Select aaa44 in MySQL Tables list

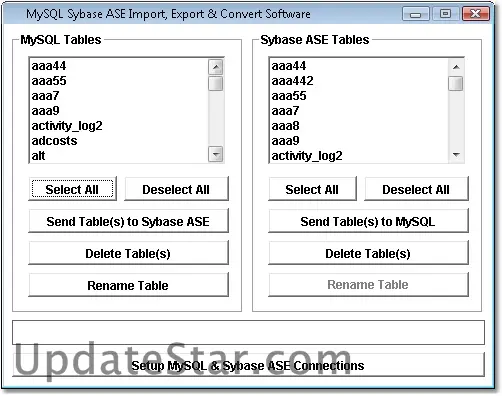119,66
